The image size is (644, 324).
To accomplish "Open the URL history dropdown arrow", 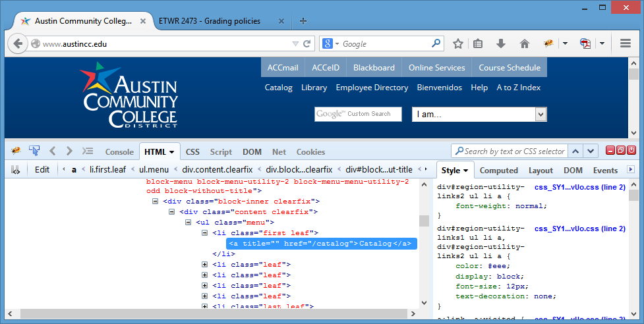I will 295,43.
